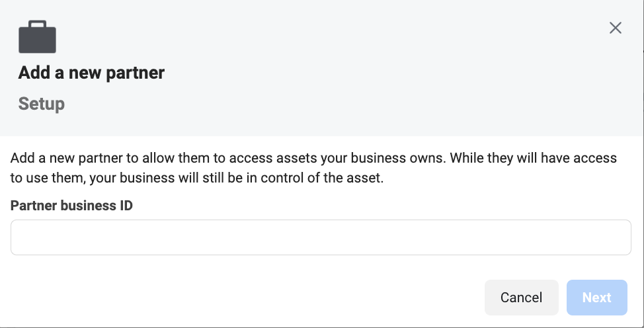Click the "Setup" step subtitle
This screenshot has height=328, width=644.
42,104
